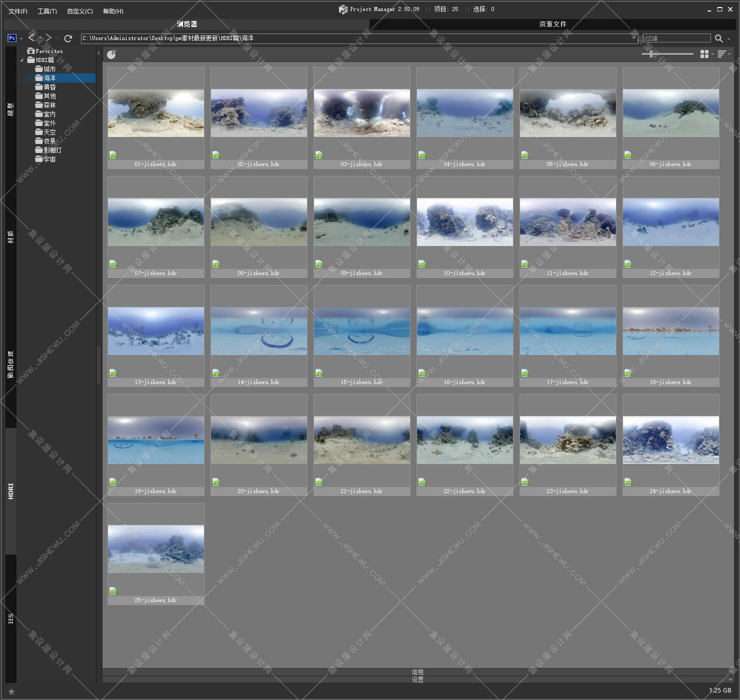Go back with the left arrow
The height and width of the screenshot is (700, 740).
click(x=31, y=38)
